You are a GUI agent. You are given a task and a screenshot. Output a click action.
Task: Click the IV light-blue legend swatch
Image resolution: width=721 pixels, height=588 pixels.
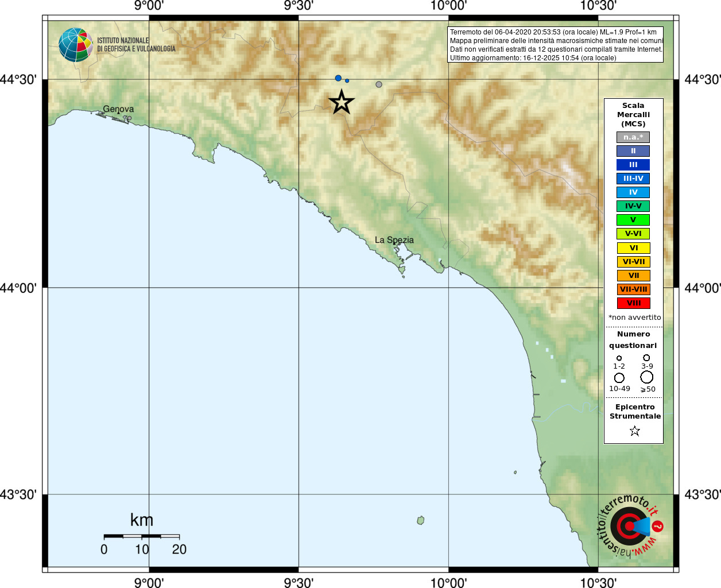pyautogui.click(x=633, y=192)
